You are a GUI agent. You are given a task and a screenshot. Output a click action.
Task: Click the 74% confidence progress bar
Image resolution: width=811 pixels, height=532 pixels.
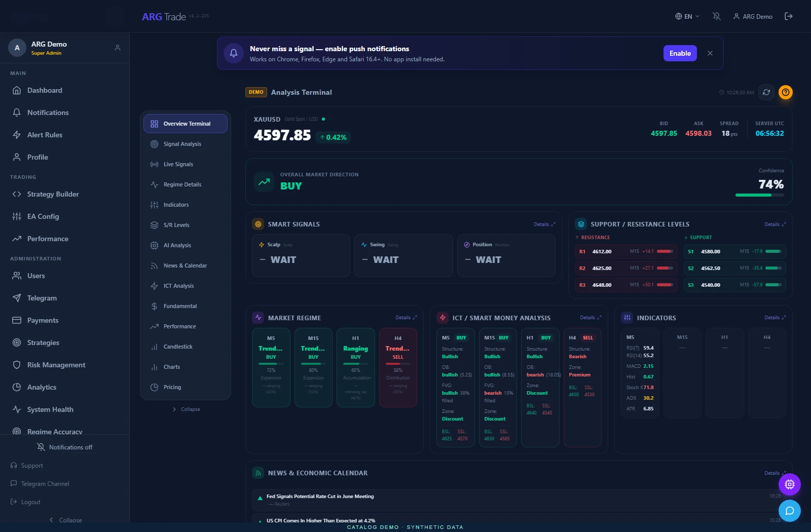[759, 195]
